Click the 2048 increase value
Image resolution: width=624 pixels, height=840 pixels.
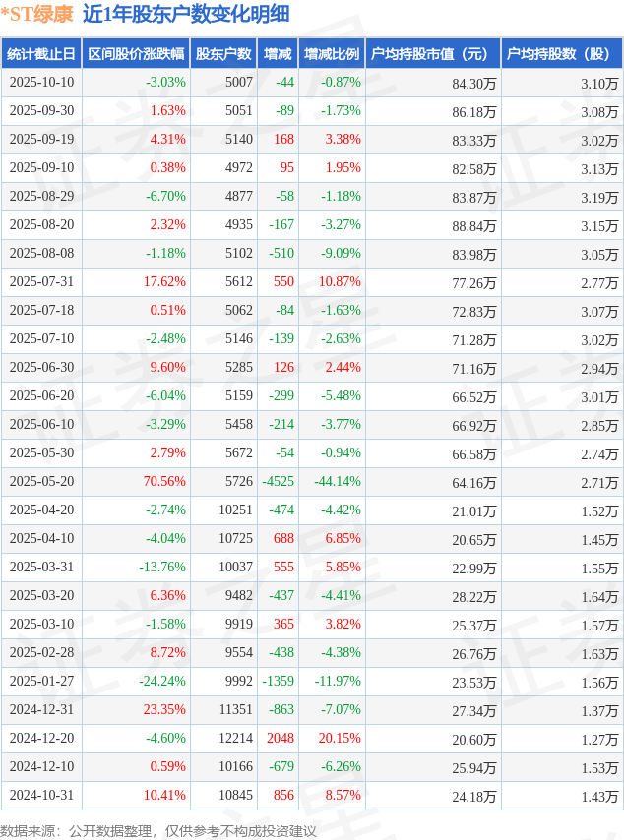(281, 739)
